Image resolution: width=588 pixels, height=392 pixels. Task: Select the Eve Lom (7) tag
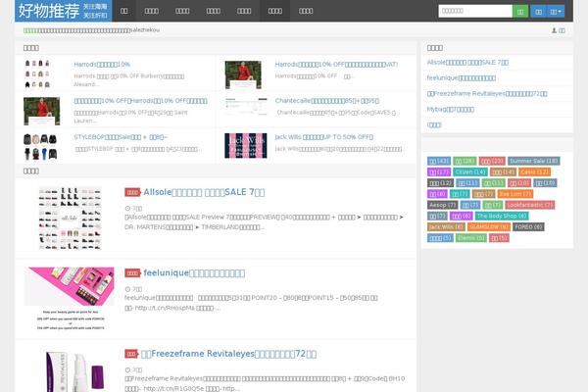click(515, 194)
